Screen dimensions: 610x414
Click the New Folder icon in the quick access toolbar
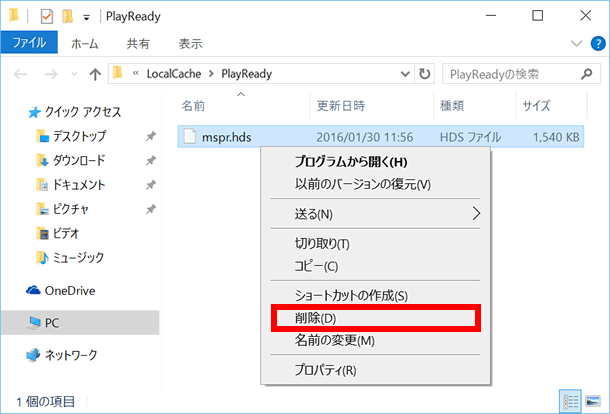pyautogui.click(x=68, y=16)
